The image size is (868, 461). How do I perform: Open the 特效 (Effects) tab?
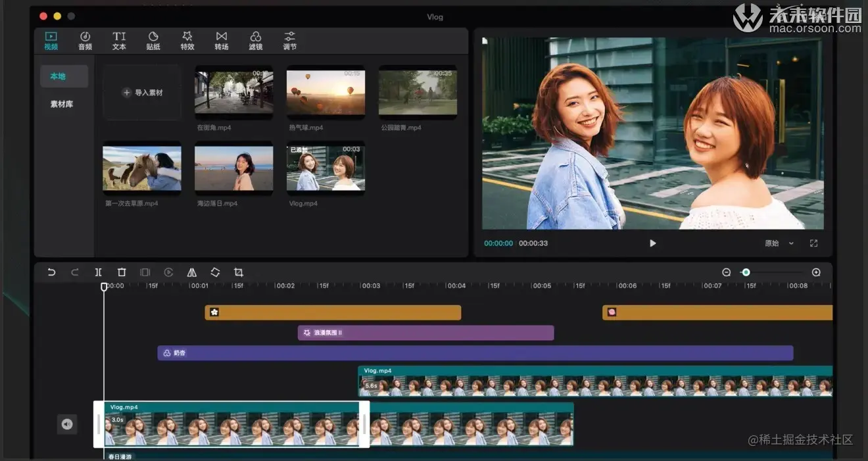click(187, 41)
